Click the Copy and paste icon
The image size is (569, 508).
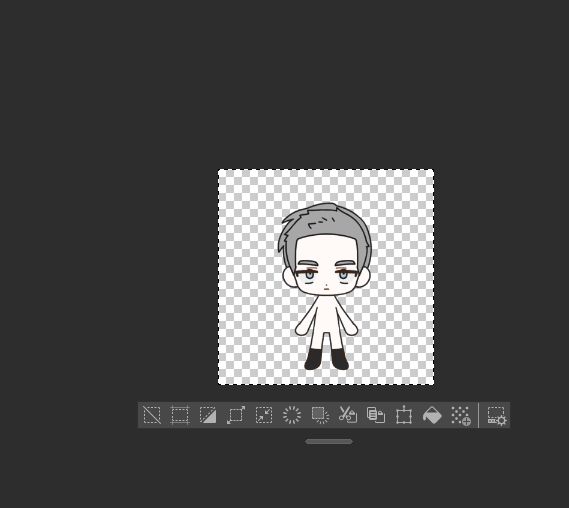[x=376, y=415]
